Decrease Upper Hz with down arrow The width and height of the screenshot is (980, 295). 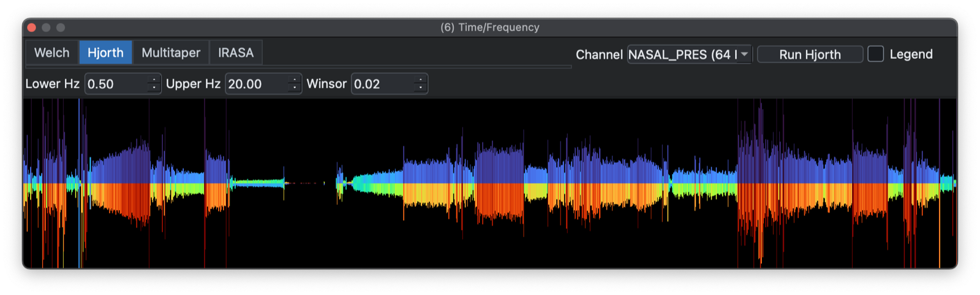(295, 88)
